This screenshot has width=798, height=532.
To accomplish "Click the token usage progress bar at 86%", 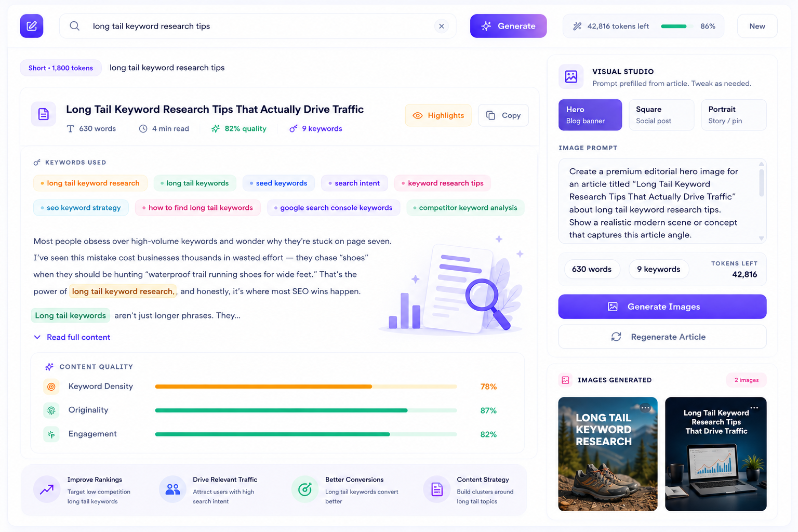I will (x=676, y=26).
